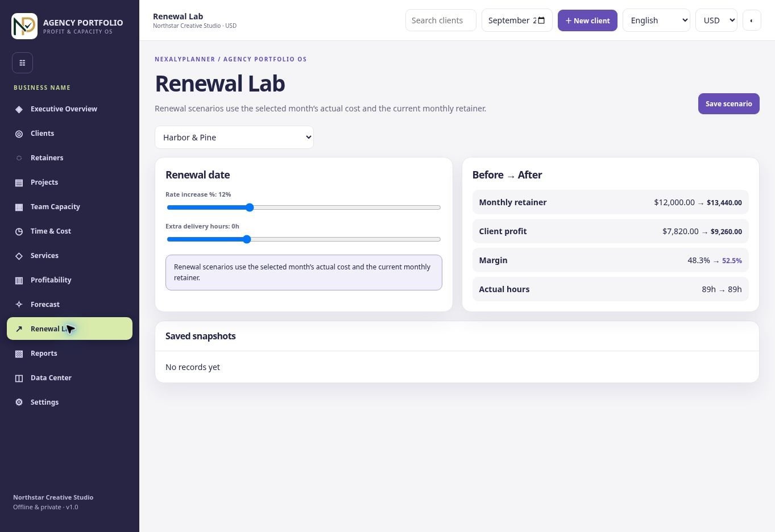The image size is (775, 532).
Task: Click the Offline & private v1.0 footer text
Action: pos(45,507)
